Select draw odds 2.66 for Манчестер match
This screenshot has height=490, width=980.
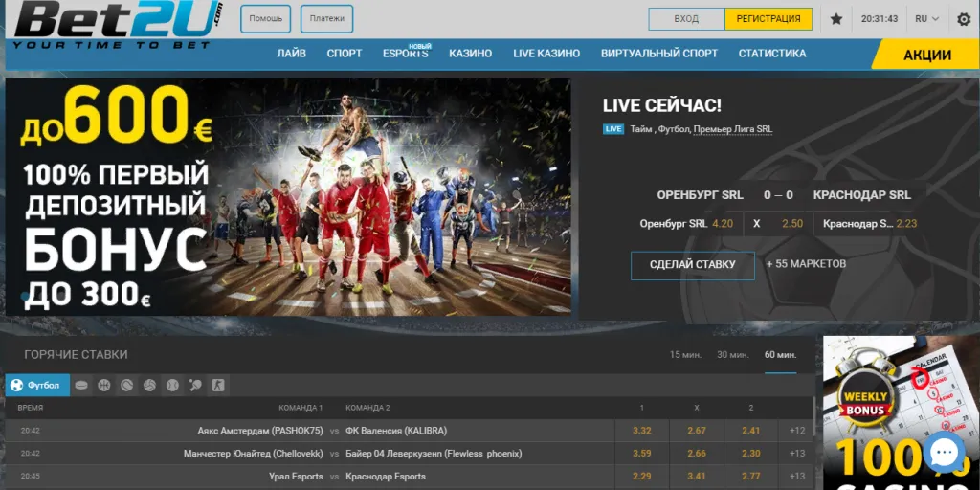click(x=697, y=453)
